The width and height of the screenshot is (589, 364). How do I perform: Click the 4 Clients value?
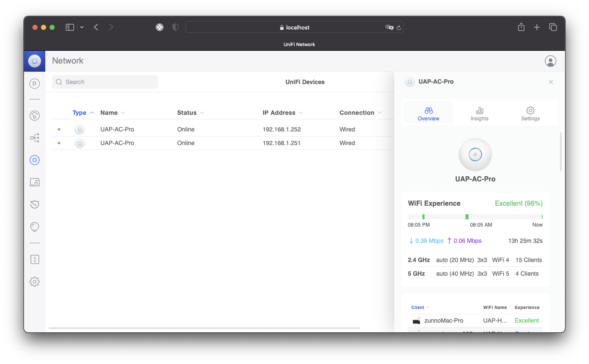[x=527, y=274]
